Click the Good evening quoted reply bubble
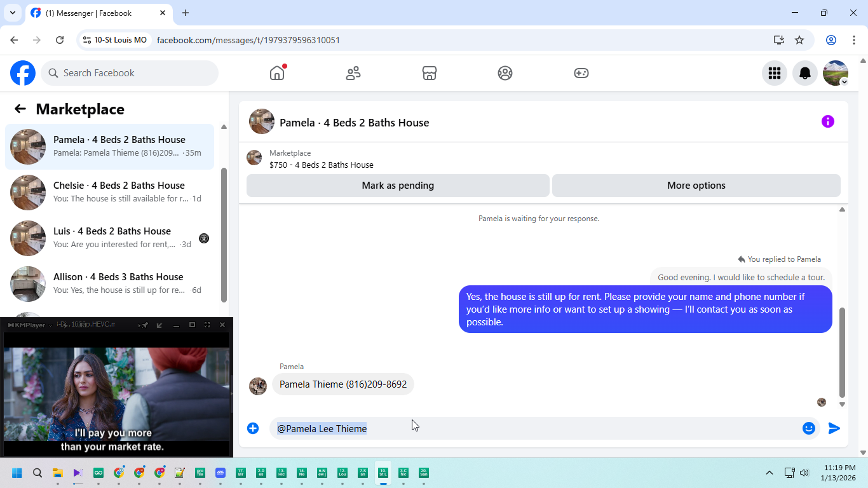The height and width of the screenshot is (488, 868). (741, 277)
